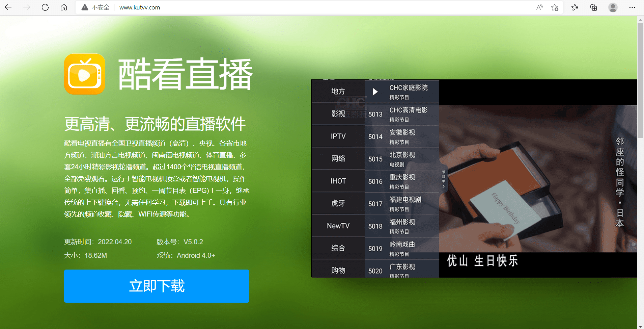Click the 酷看直播 TV app logo
The width and height of the screenshot is (644, 329).
pyautogui.click(x=85, y=74)
